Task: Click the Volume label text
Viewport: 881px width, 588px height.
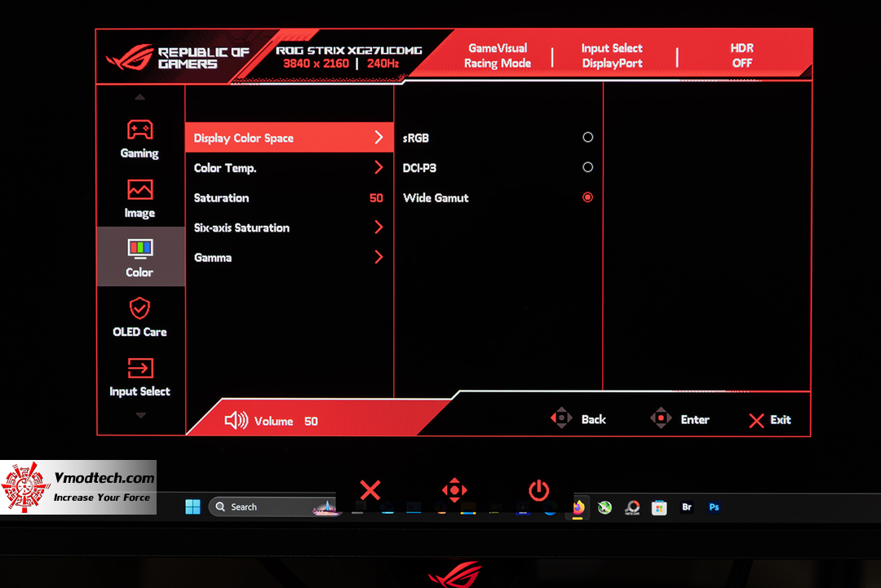Action: point(273,421)
